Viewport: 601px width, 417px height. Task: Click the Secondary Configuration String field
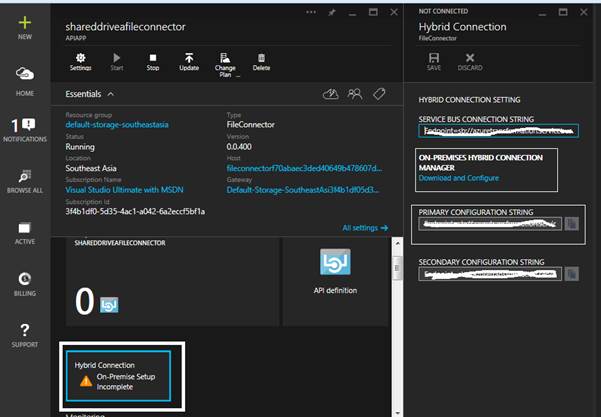click(490, 274)
